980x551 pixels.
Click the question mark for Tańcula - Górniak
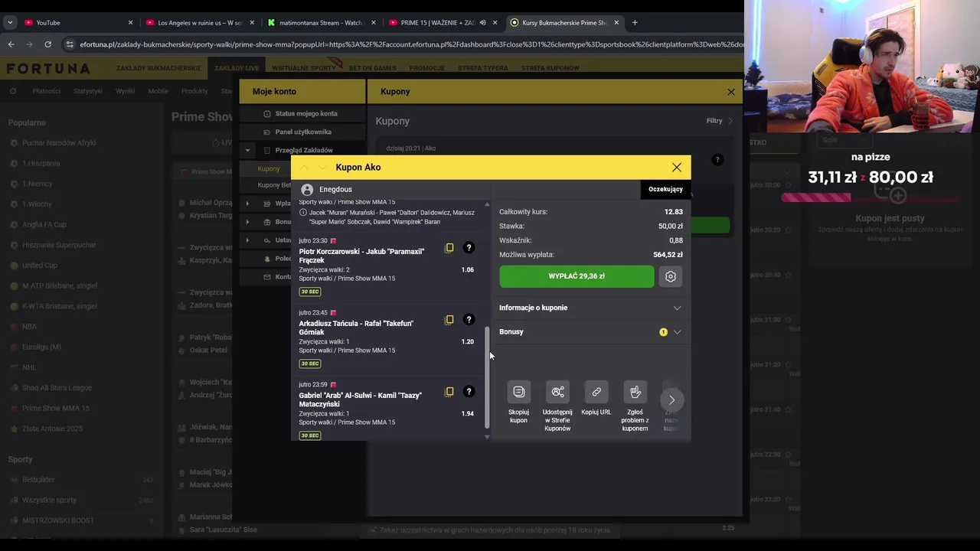pyautogui.click(x=469, y=320)
